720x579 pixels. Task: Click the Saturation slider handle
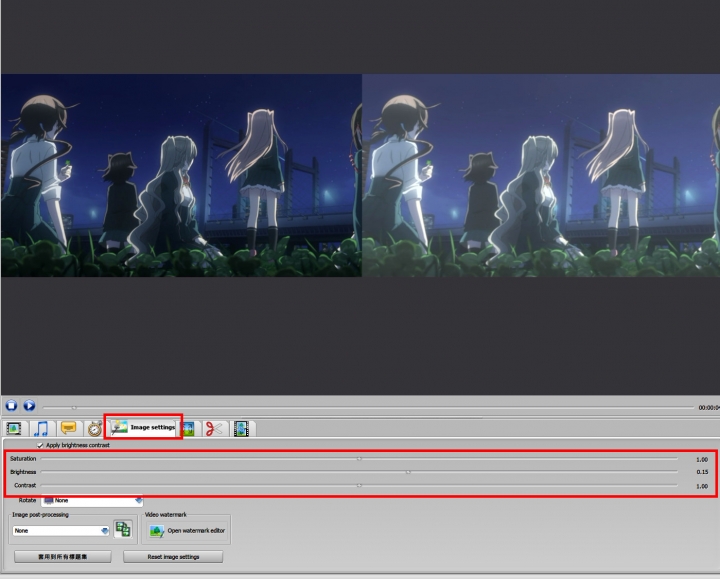click(x=360, y=458)
